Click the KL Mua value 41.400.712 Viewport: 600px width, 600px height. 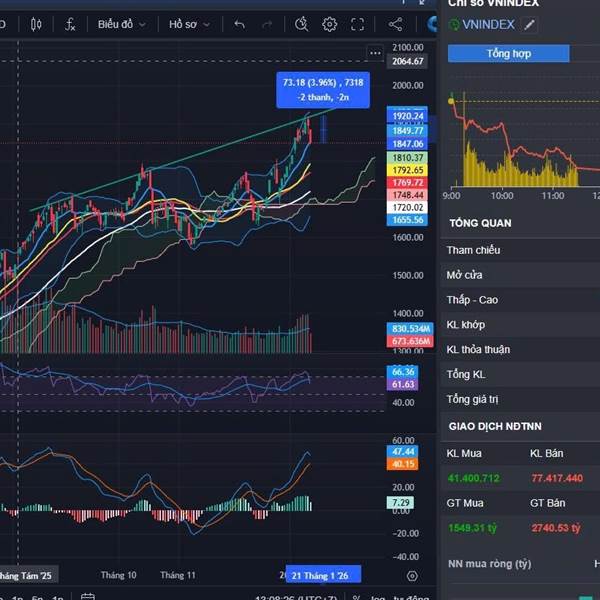(474, 478)
